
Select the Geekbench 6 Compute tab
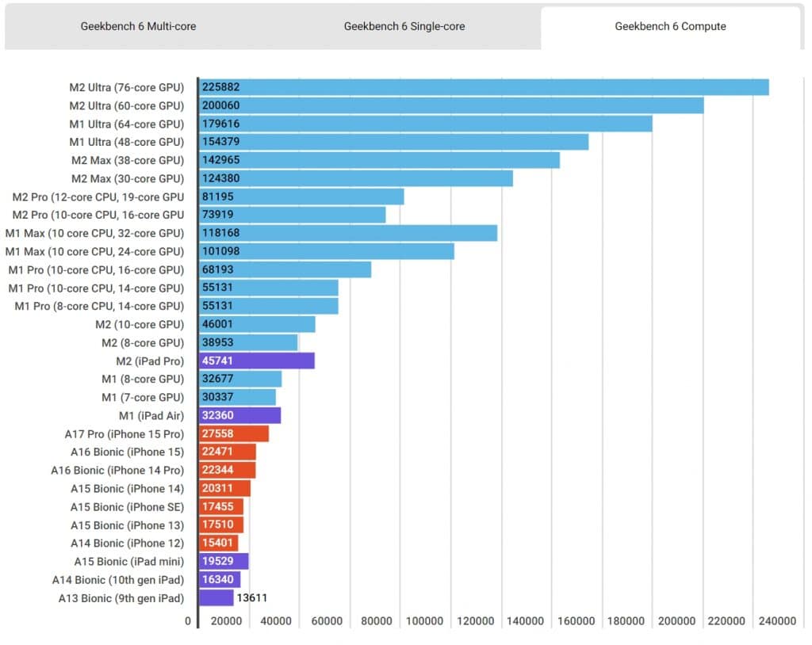click(671, 26)
